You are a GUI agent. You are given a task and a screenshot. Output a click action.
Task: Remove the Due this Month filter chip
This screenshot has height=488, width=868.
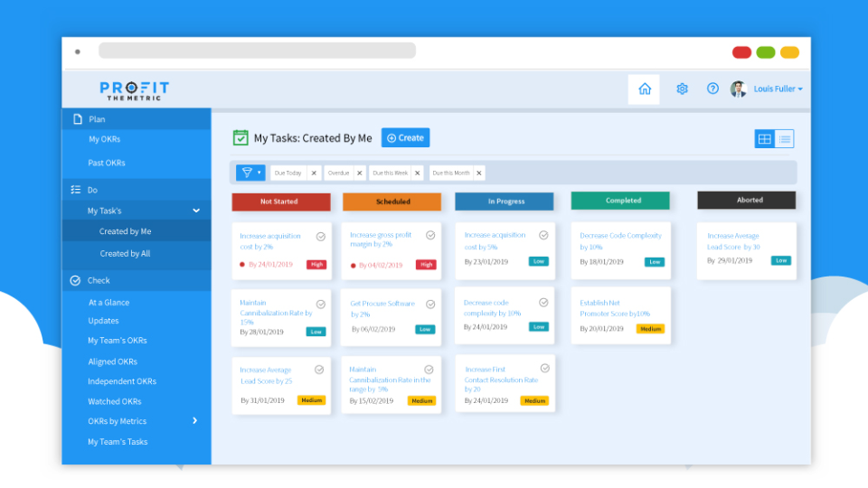click(x=479, y=174)
